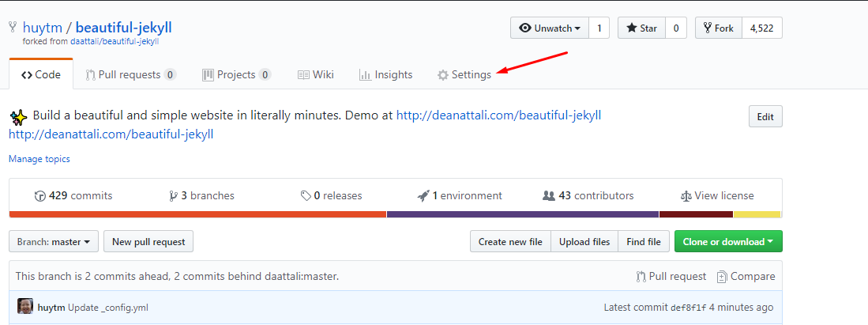Screen dimensions: 868x325
Task: Click Upload files button
Action: [x=584, y=242]
